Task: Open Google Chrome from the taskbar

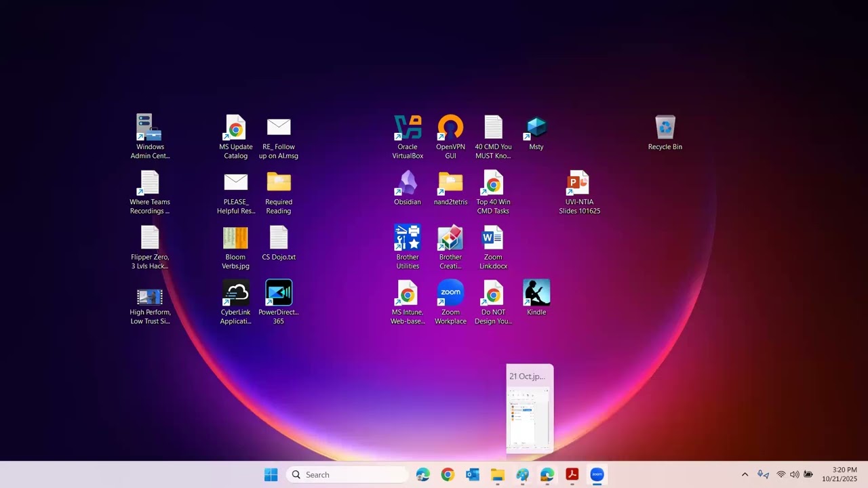Action: [x=448, y=474]
